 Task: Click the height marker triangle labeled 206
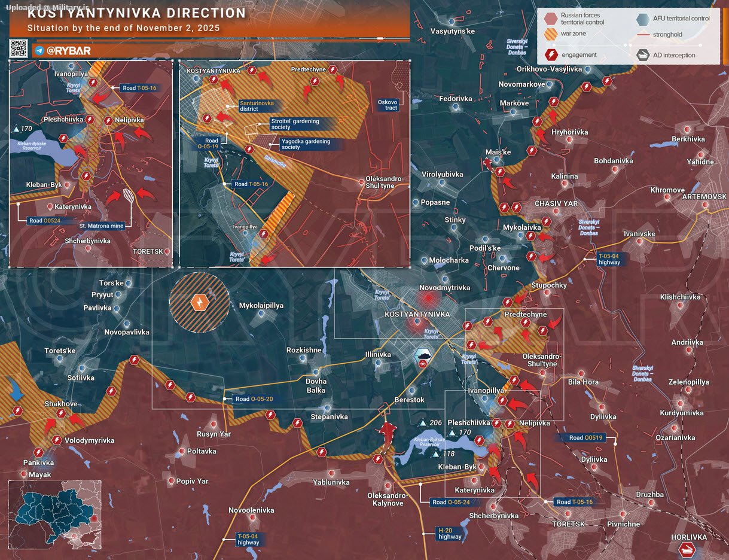(423, 423)
